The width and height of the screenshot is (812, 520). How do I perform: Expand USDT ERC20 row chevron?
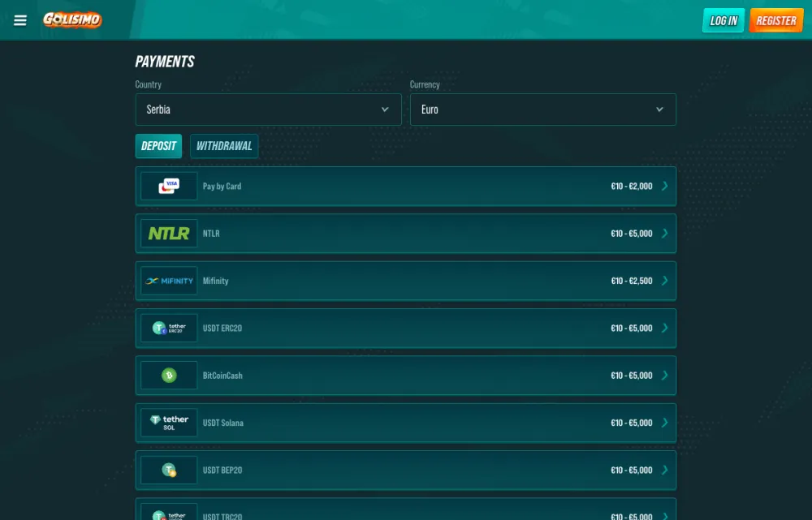point(665,328)
